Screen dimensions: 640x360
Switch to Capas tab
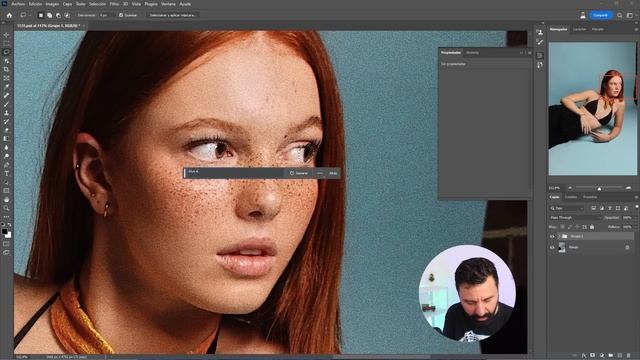(554, 197)
